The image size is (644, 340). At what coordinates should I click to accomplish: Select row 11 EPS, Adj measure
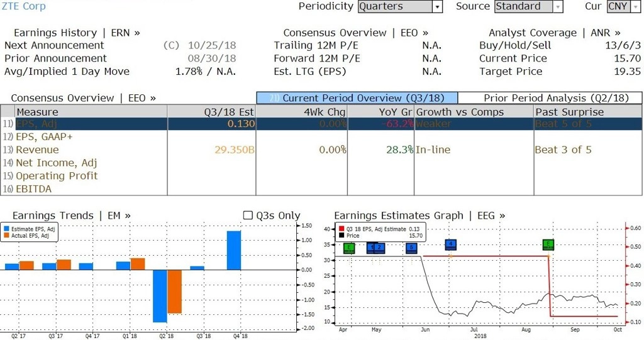(36, 124)
